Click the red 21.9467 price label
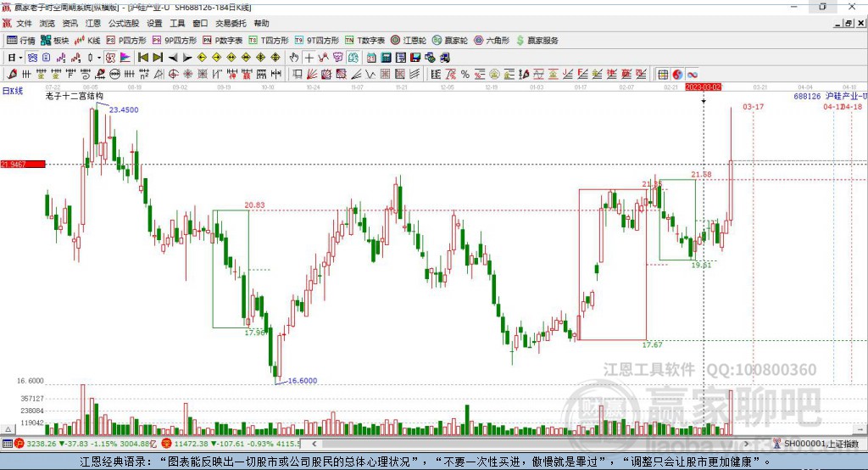The height and width of the screenshot is (470, 868). 23,164
